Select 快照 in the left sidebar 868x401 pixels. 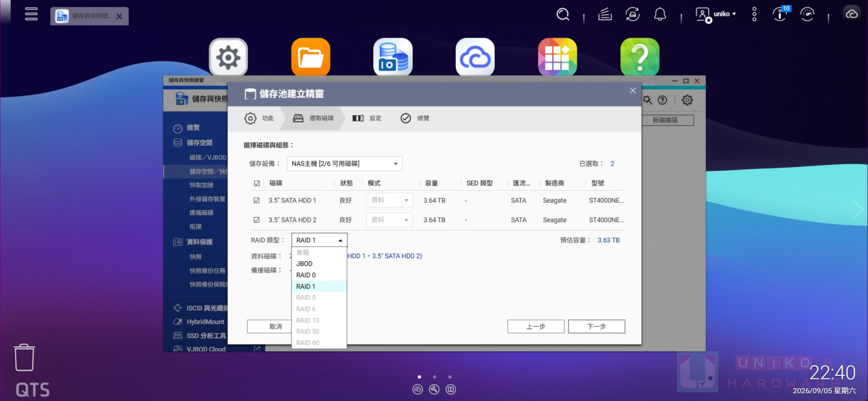point(195,257)
